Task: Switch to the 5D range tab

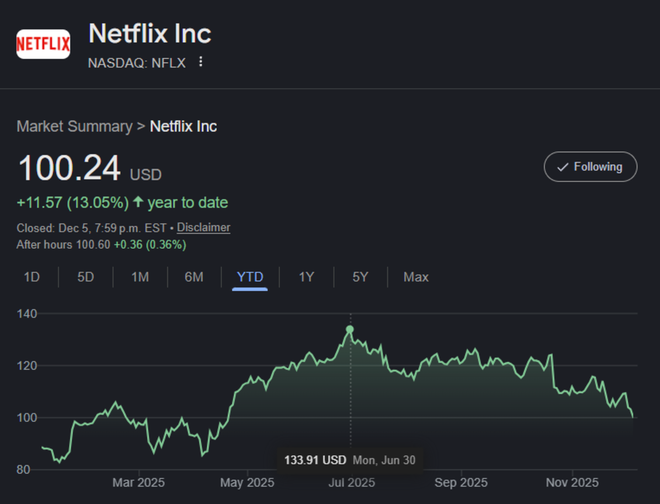Action: [x=86, y=277]
